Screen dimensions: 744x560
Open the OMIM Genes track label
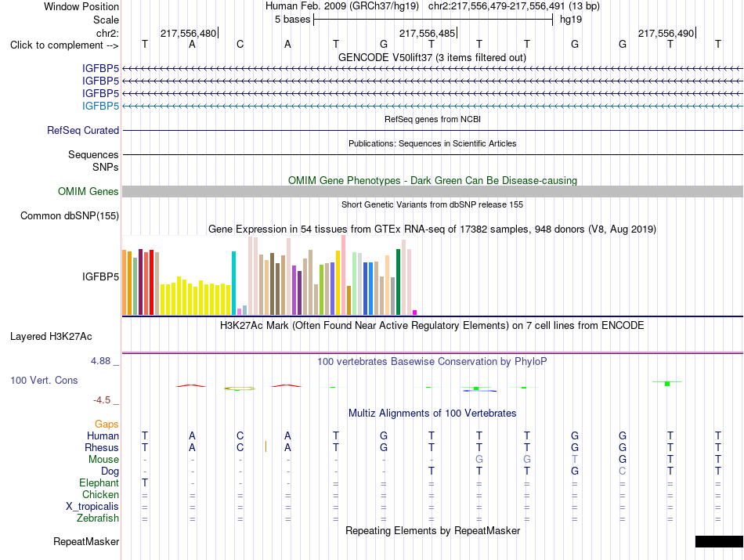[x=88, y=191]
